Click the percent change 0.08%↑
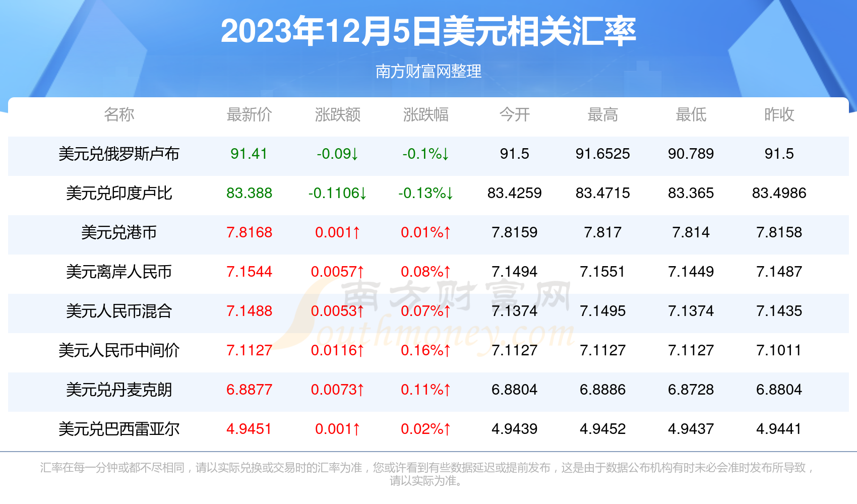Viewport: 857px width, 504px height. tap(426, 272)
